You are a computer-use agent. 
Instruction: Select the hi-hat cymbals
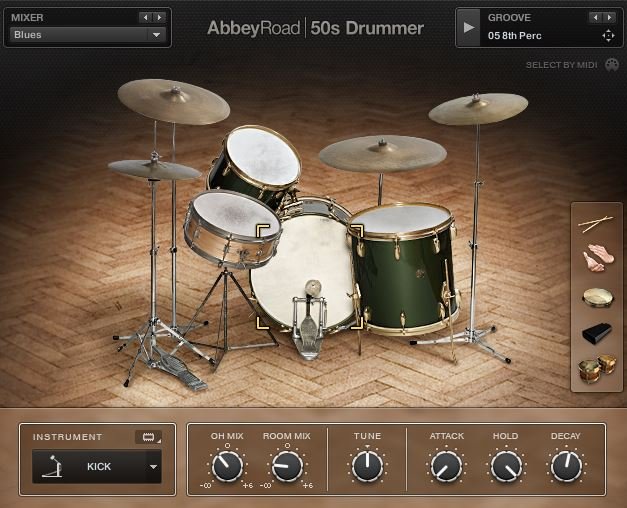[154, 170]
